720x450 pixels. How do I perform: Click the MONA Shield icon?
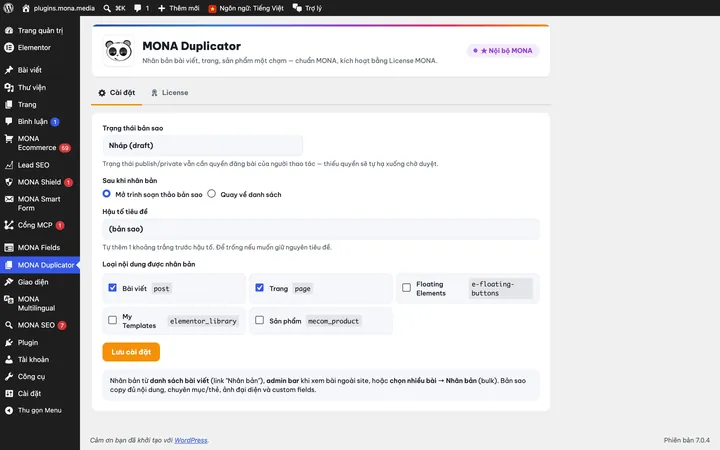pos(9,182)
